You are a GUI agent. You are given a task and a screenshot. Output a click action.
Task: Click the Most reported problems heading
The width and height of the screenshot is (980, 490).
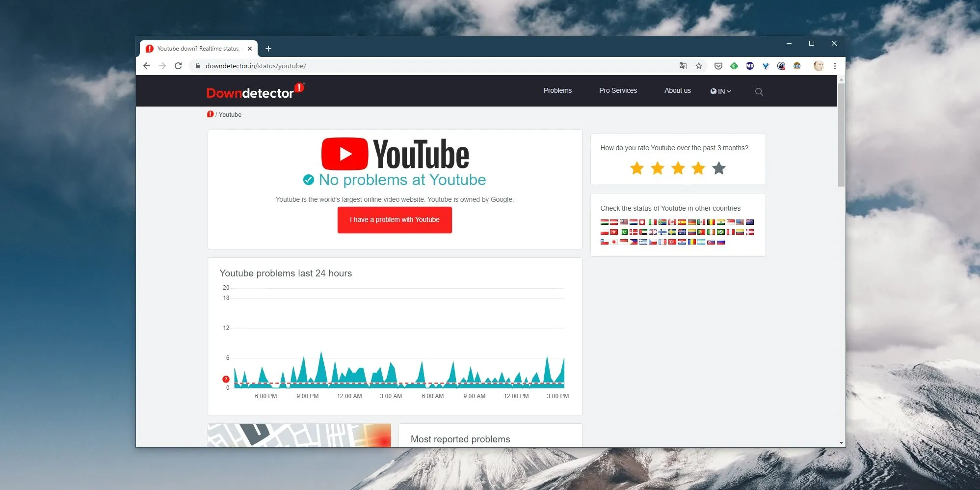pyautogui.click(x=460, y=439)
